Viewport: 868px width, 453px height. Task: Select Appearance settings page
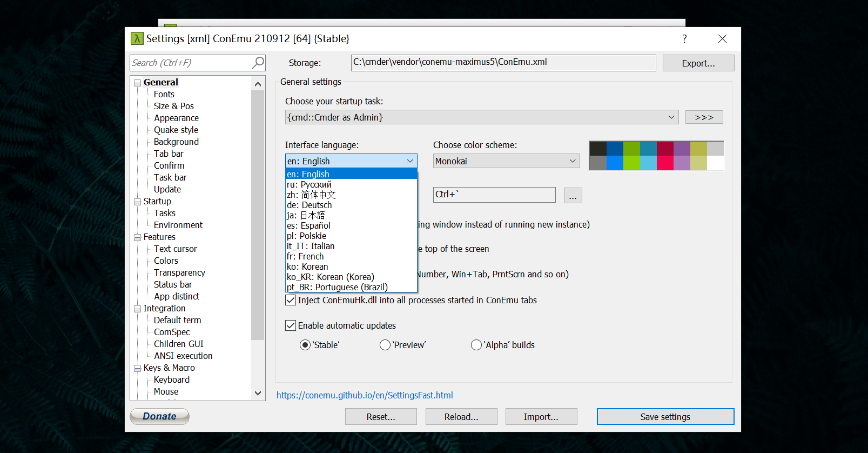point(176,118)
